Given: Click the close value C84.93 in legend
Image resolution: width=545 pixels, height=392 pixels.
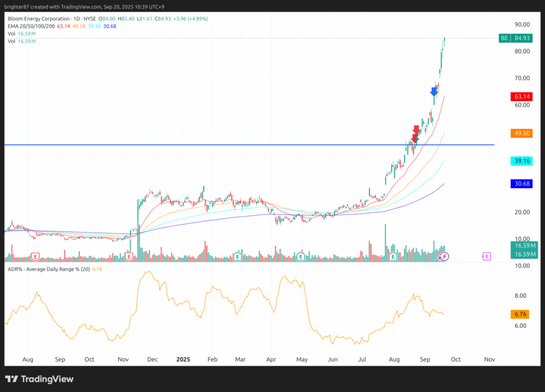Looking at the screenshot, I should (163, 19).
